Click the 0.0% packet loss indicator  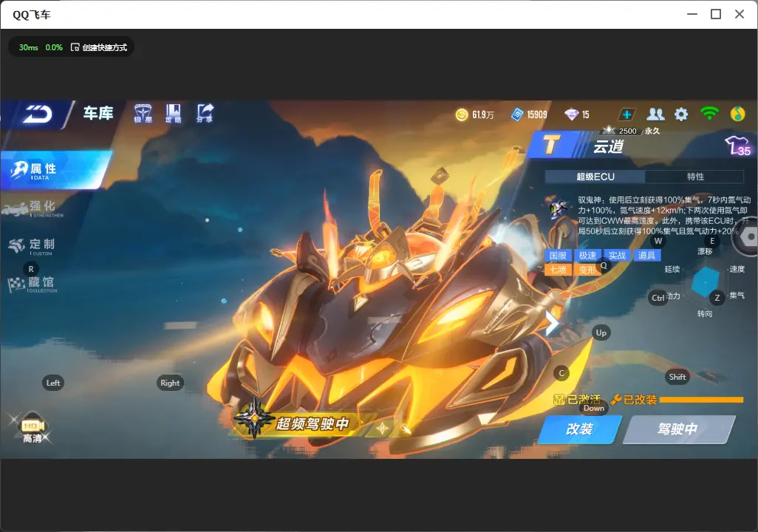[x=54, y=47]
